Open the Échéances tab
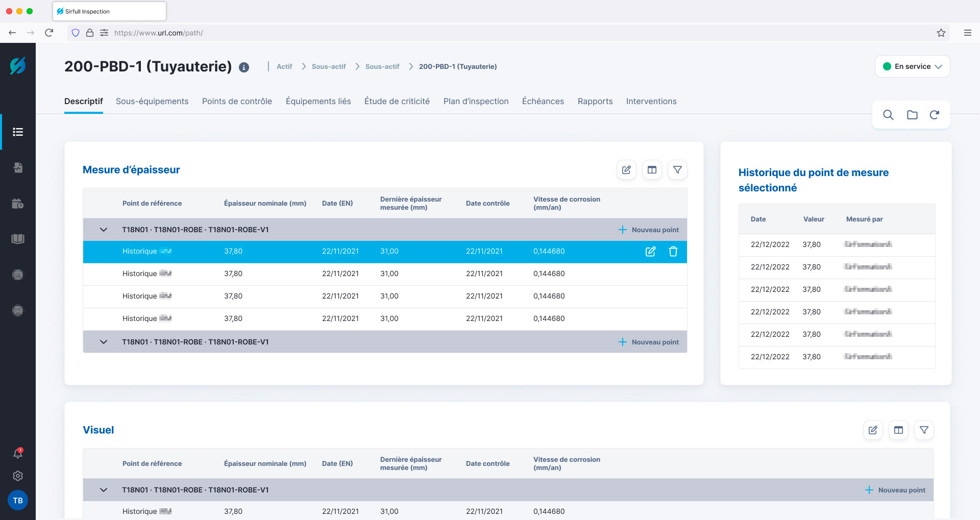Image resolution: width=980 pixels, height=520 pixels. [x=543, y=101]
